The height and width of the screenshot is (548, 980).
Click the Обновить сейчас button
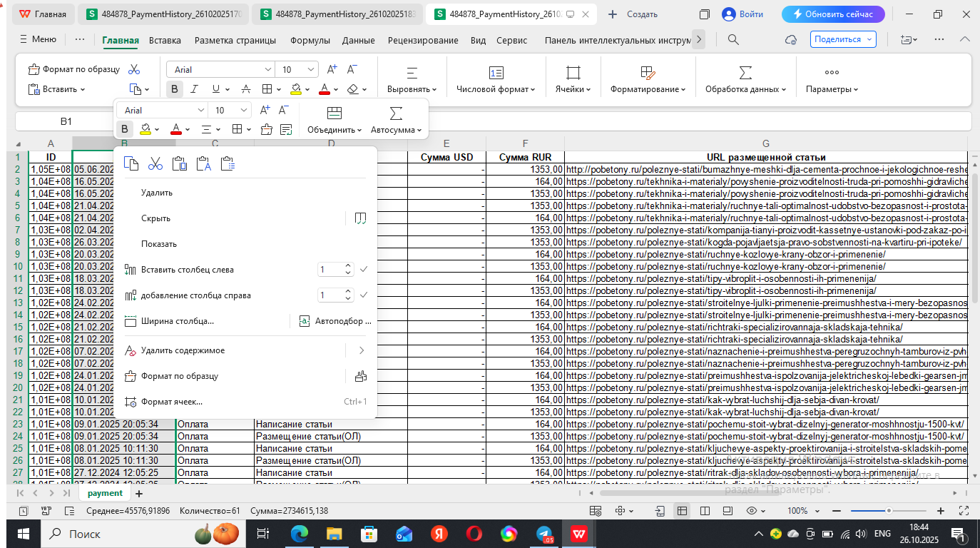point(833,14)
